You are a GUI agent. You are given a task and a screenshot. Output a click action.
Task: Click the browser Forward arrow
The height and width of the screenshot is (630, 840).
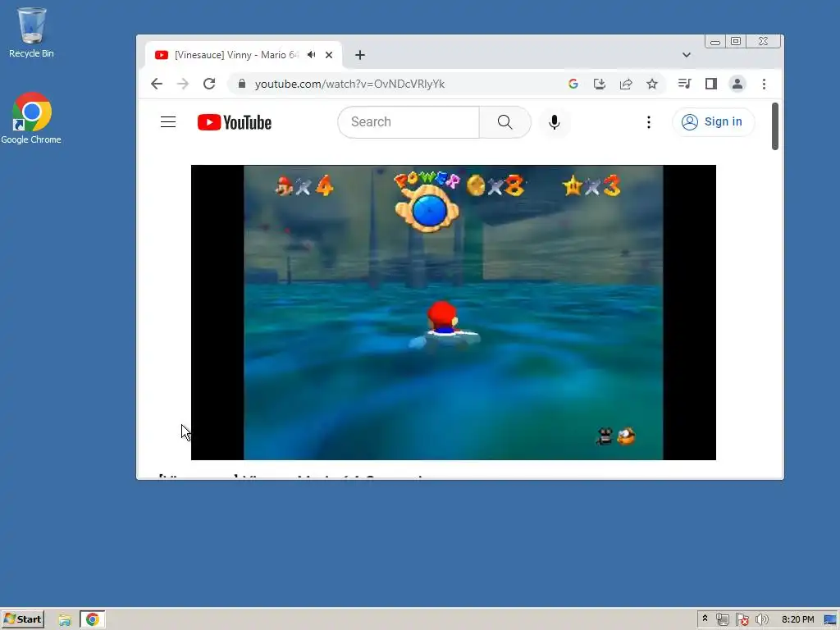(x=183, y=84)
